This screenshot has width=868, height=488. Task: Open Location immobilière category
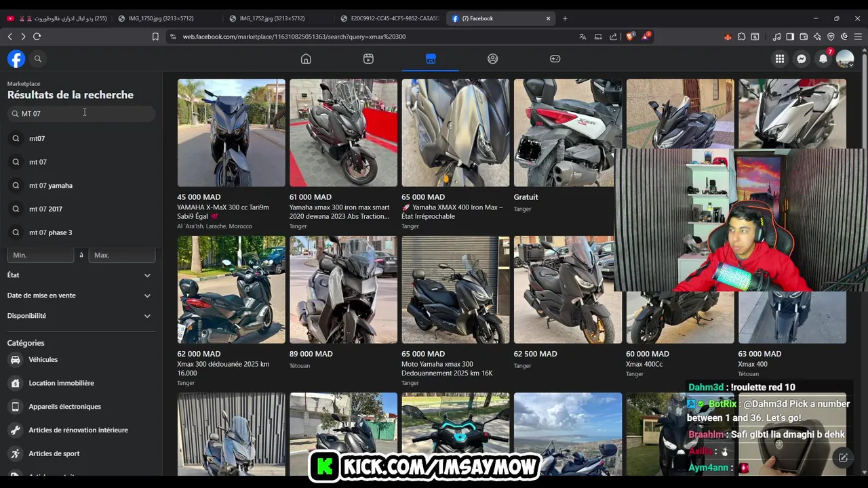pos(80,383)
